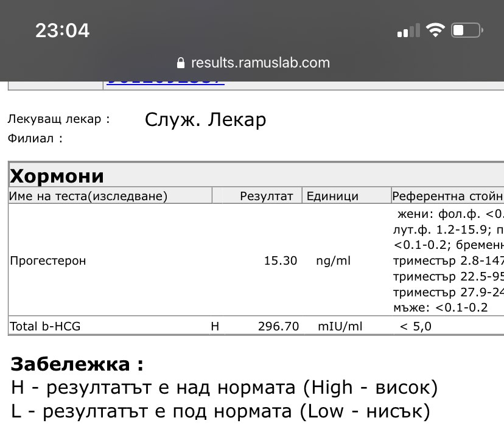Tap the padlock icon beside the URL
The image size is (504, 443).
point(180,63)
